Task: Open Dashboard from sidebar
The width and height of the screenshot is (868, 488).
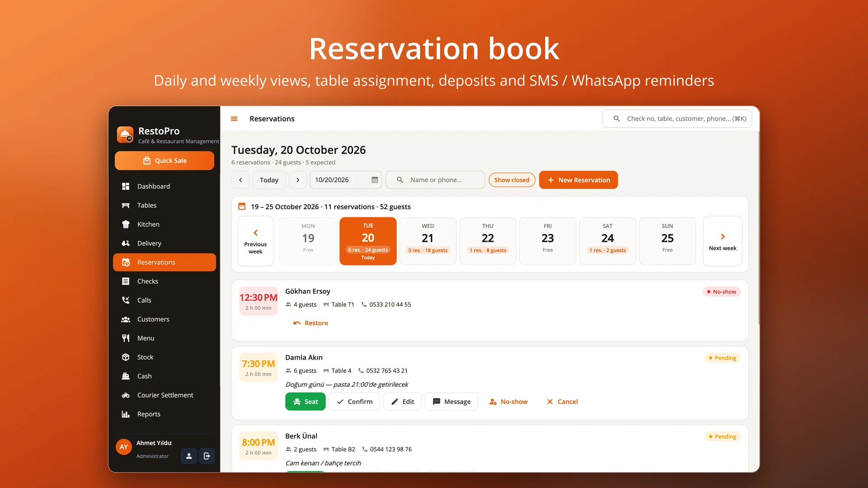Action: click(165, 186)
